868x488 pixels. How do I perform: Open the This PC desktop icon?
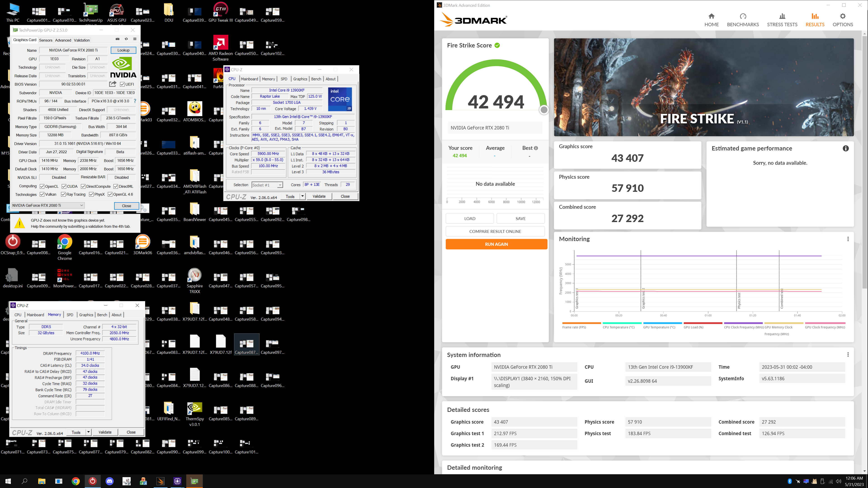(x=13, y=12)
